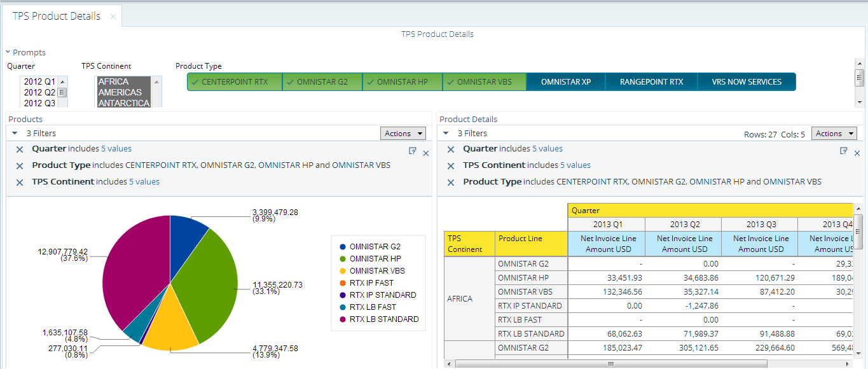Remove the Quarter filter in Product Details
Viewport: 868px width, 369px height.
click(451, 150)
